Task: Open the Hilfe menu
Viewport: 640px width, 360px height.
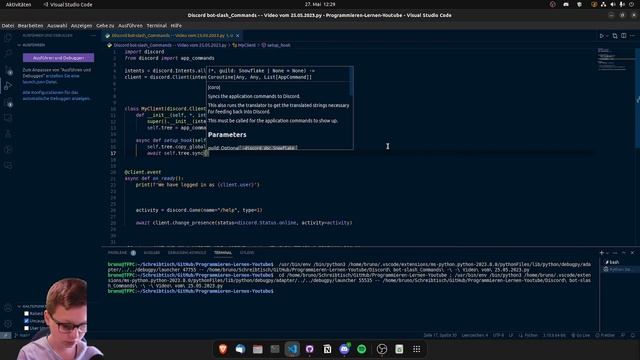Action: click(176, 26)
